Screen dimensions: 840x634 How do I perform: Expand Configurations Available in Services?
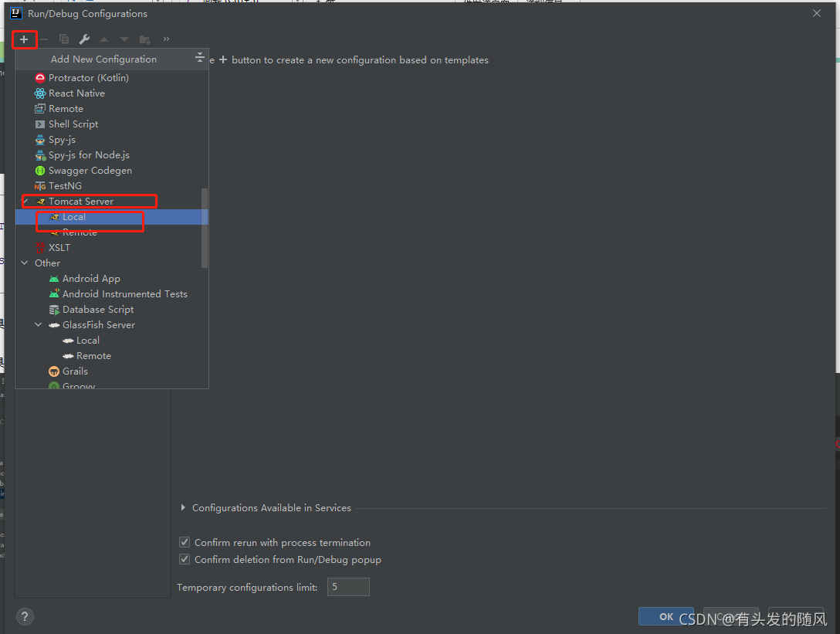click(183, 507)
